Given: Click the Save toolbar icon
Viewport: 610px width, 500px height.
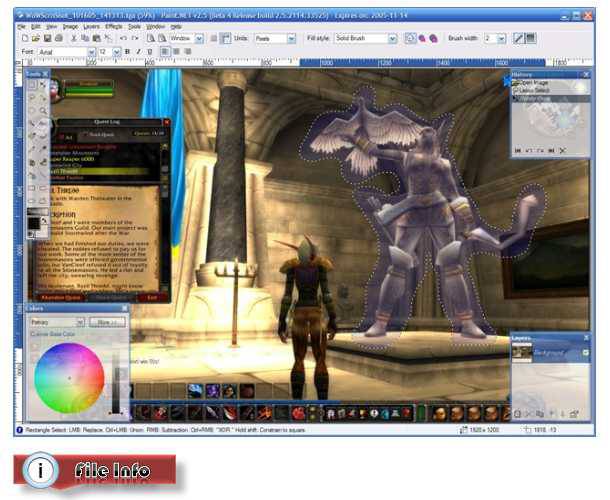Looking at the screenshot, I should coord(47,38).
